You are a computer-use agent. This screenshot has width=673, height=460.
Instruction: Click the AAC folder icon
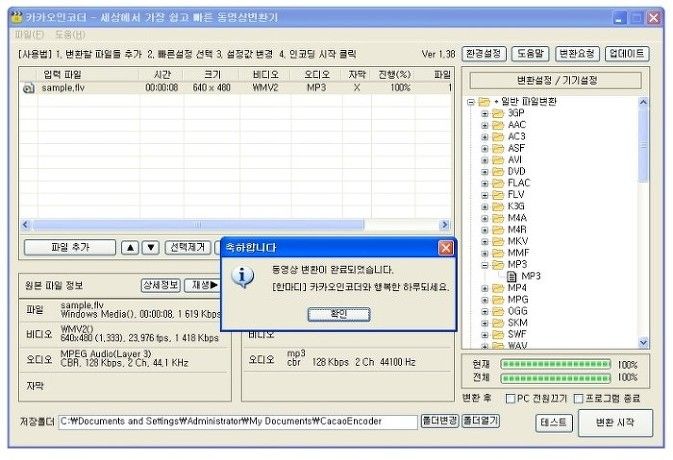498,125
